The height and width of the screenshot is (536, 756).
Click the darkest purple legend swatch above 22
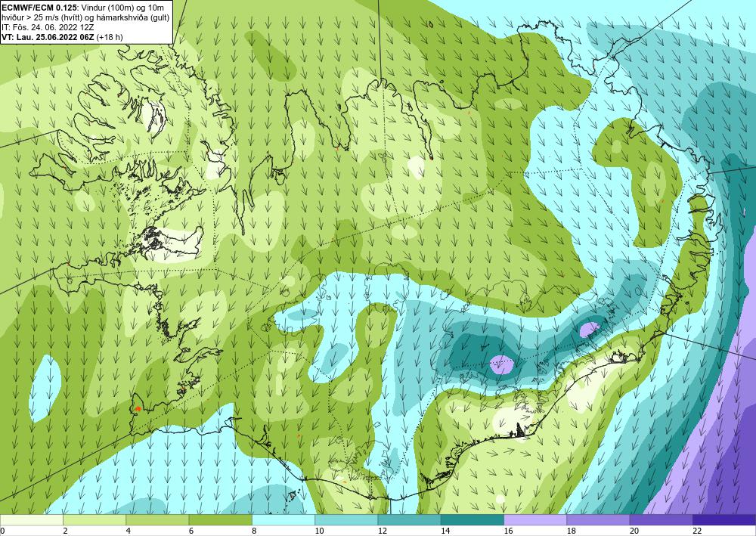(x=724, y=519)
